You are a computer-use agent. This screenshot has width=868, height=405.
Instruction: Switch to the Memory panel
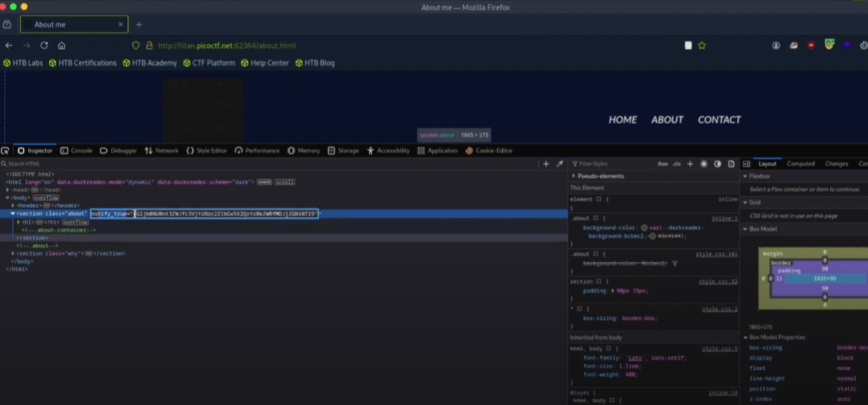click(x=304, y=151)
